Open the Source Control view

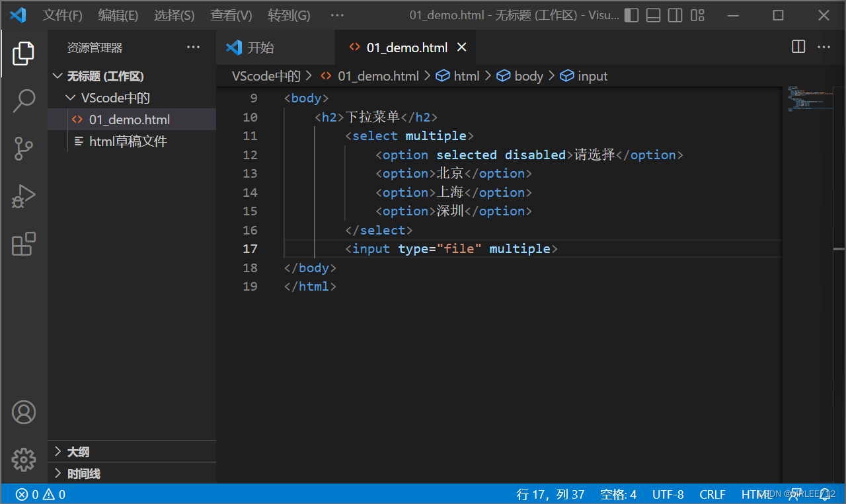24,149
